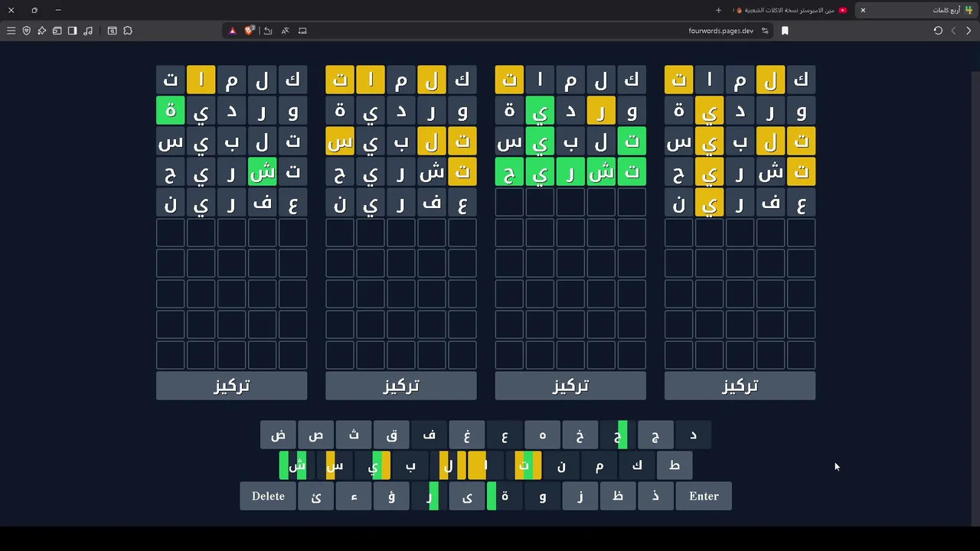This screenshot has width=980, height=551.
Task: Click the Delete key on game keyboard
Action: 268,496
